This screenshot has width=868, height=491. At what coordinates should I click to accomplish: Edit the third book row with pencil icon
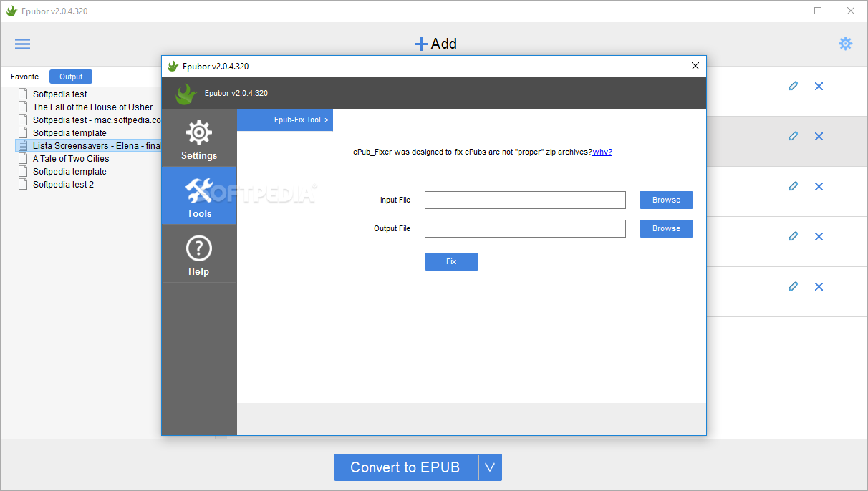pos(793,186)
